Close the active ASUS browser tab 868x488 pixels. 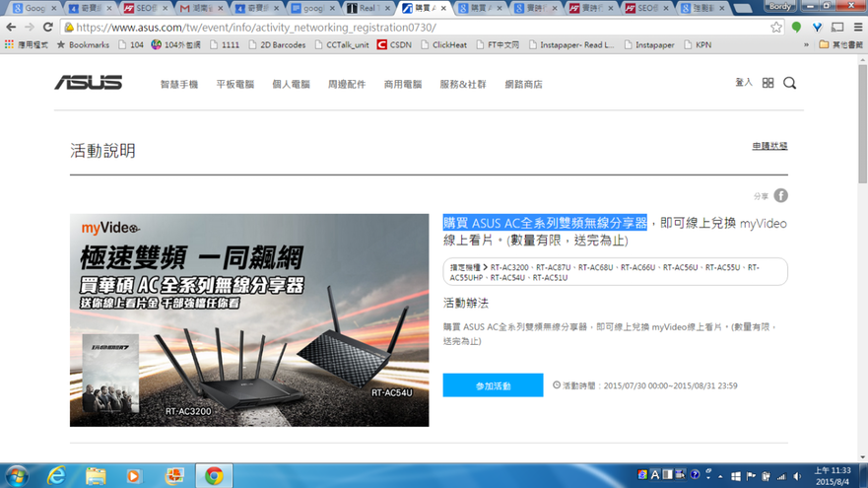443,8
